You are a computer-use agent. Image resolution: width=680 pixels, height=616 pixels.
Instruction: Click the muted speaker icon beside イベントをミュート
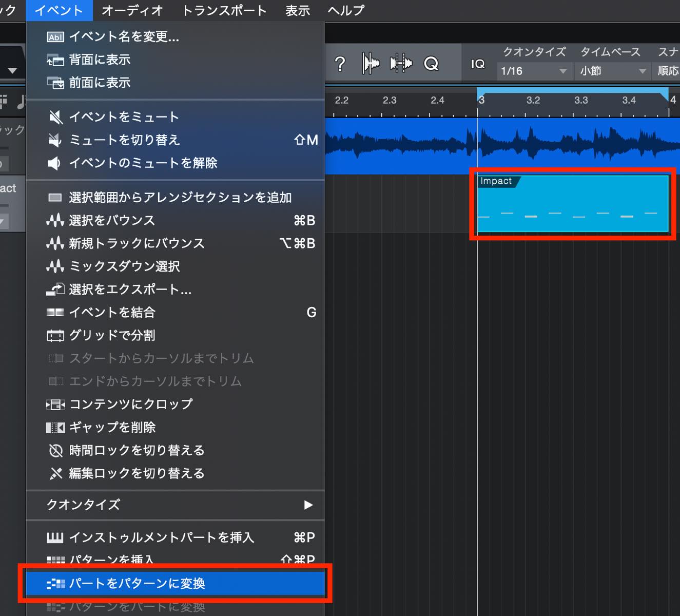point(55,117)
